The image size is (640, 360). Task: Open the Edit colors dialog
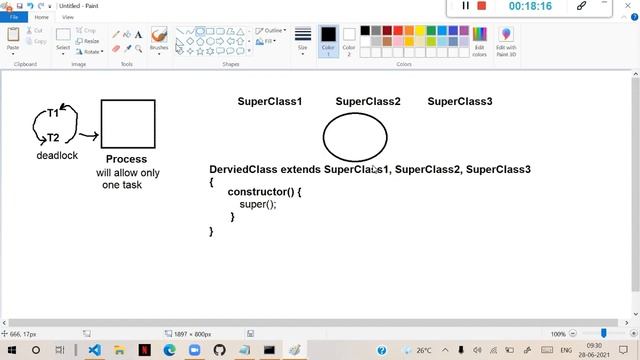pos(480,42)
